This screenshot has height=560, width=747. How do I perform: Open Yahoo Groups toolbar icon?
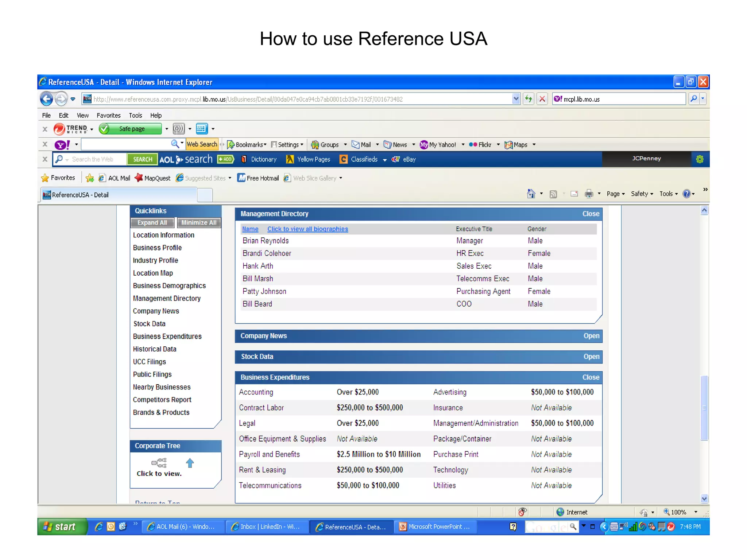[325, 145]
